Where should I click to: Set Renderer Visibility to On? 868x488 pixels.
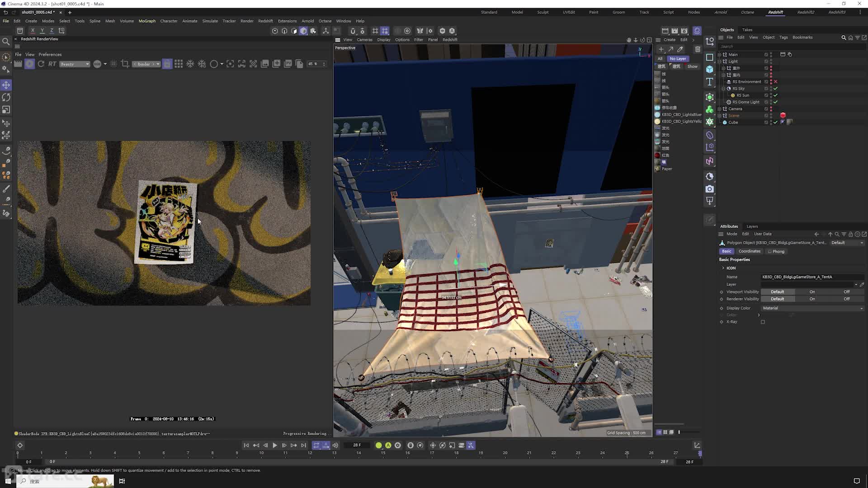click(812, 299)
